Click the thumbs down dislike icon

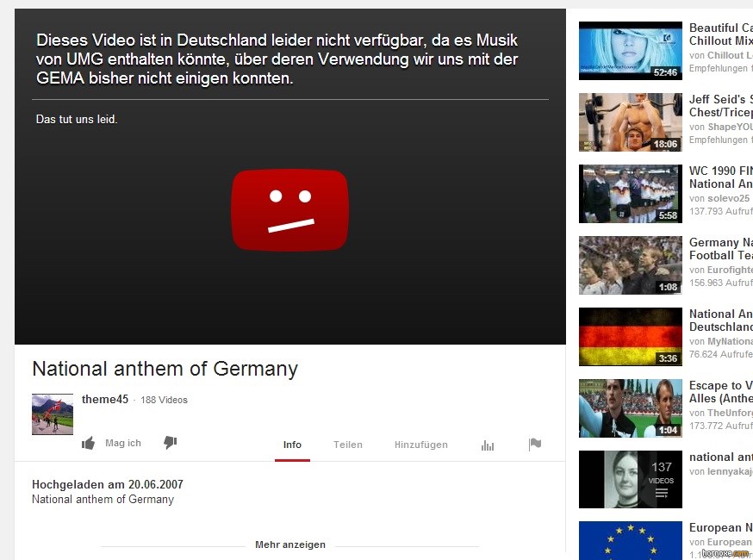171,442
